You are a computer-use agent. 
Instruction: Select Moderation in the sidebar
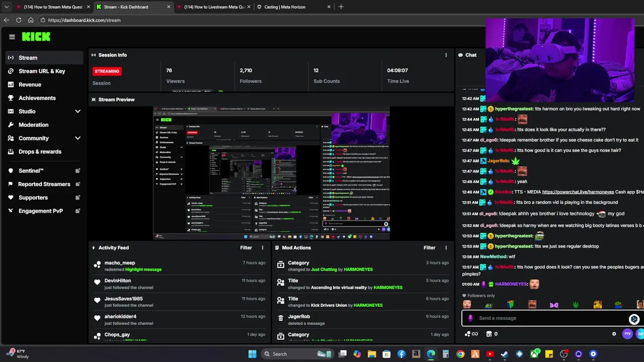(x=33, y=125)
